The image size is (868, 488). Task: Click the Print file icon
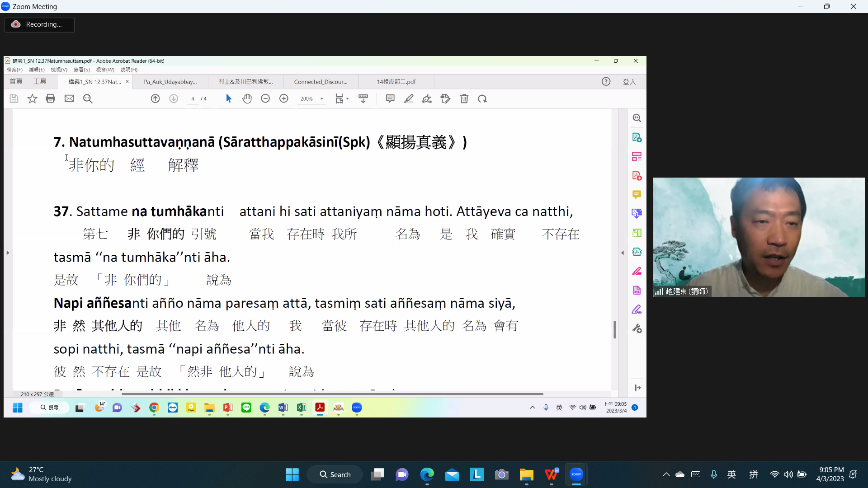pos(50,99)
